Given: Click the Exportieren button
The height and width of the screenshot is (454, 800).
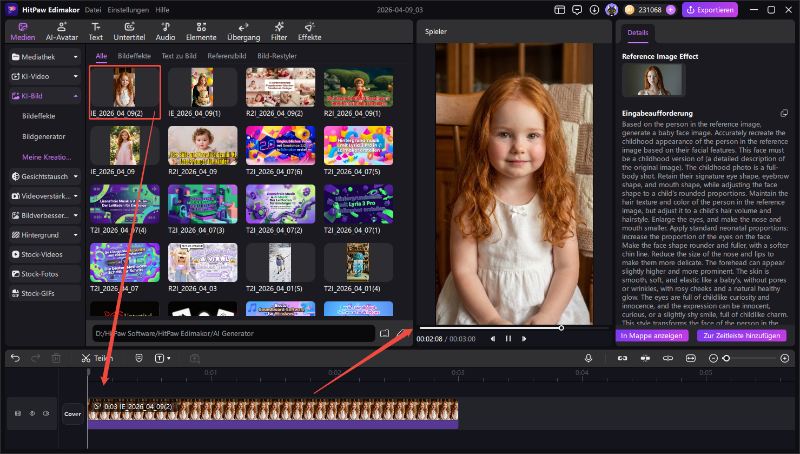Looking at the screenshot, I should pos(710,9).
